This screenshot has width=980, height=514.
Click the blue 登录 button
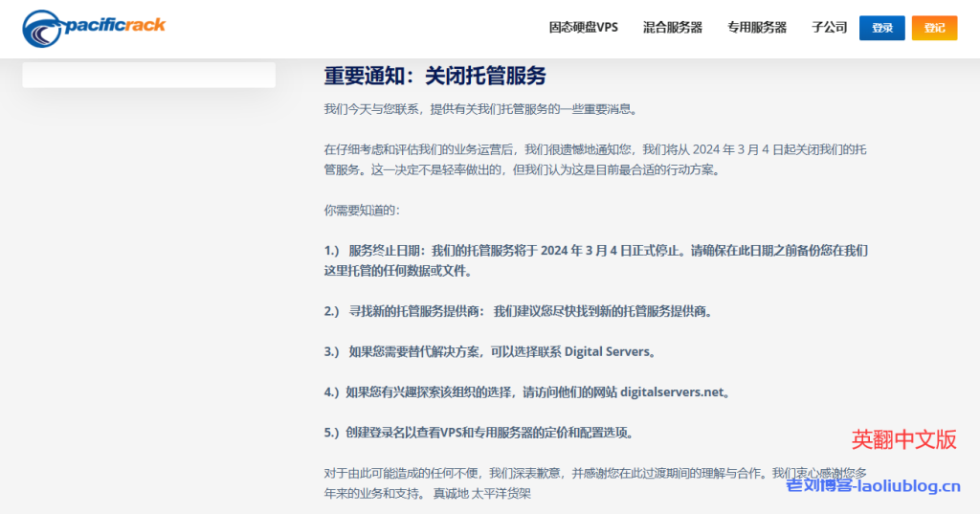[881, 28]
